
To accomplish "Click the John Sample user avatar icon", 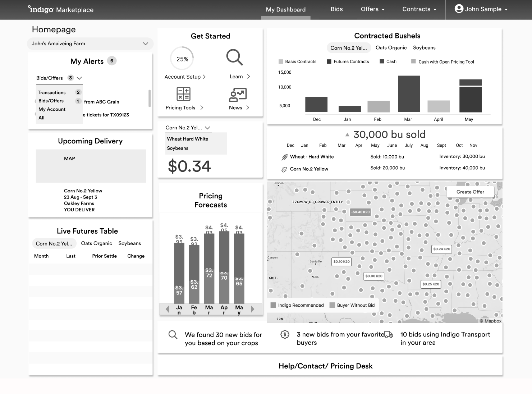I will 459,9.
